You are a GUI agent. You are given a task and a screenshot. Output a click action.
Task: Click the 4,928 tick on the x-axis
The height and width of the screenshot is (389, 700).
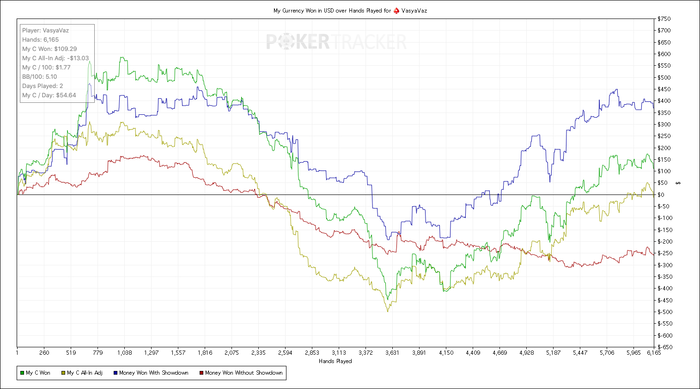point(526,353)
